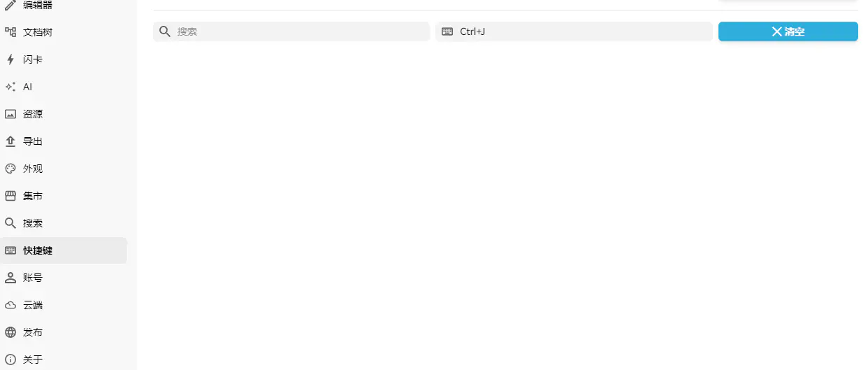
Task: Click the globe icon for 发布
Action: click(10, 332)
